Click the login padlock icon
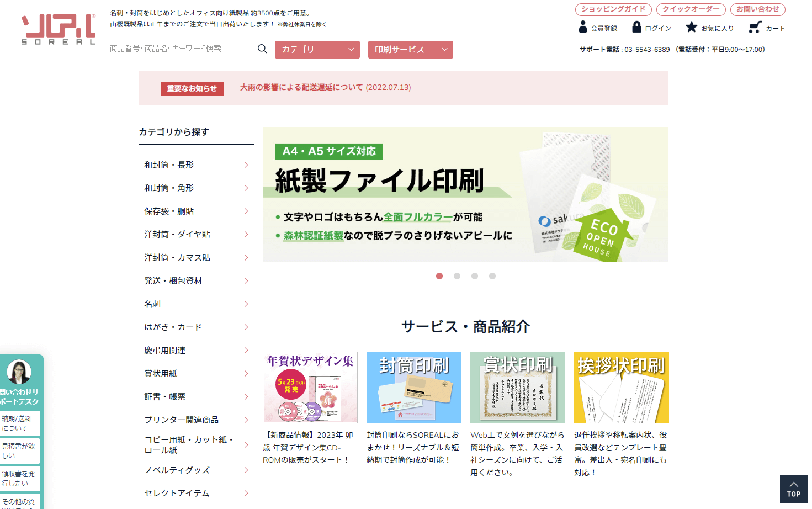 click(x=636, y=27)
